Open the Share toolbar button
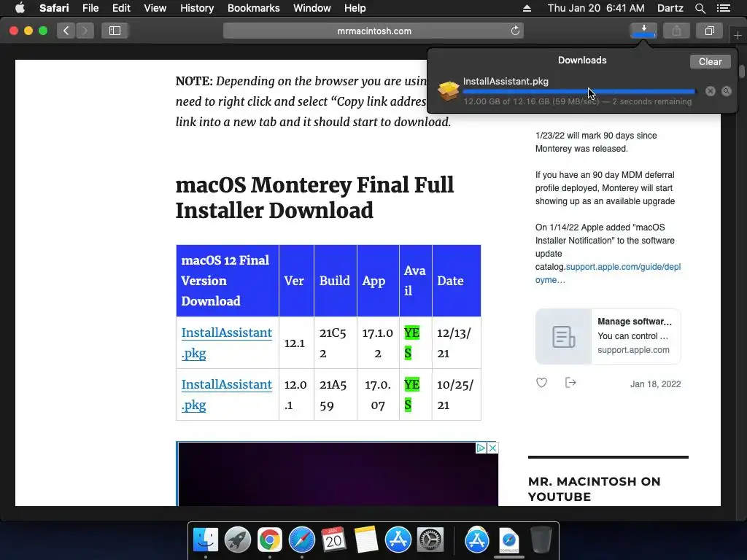Viewport: 747px width, 560px height. click(x=676, y=31)
